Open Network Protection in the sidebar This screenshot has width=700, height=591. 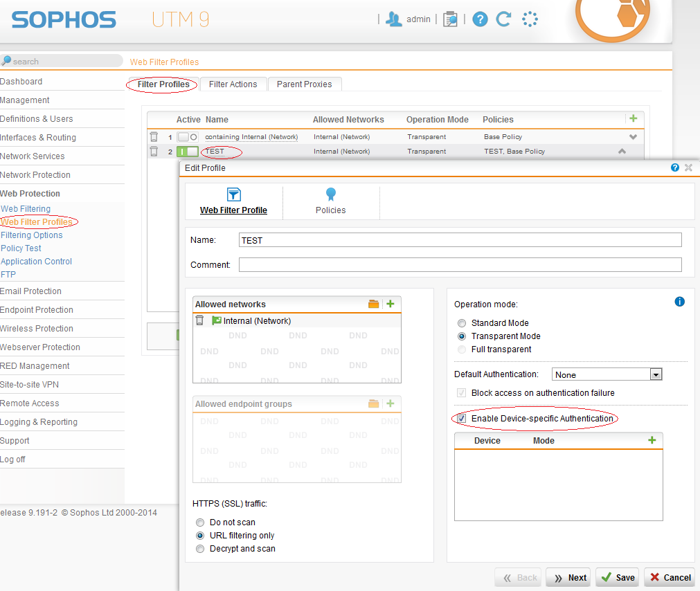(x=35, y=174)
